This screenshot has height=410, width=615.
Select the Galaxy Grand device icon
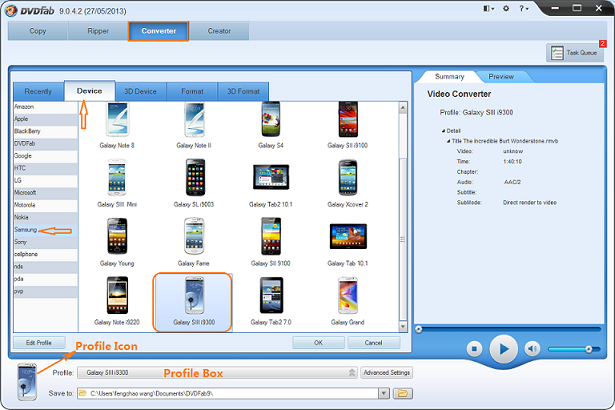(x=348, y=295)
